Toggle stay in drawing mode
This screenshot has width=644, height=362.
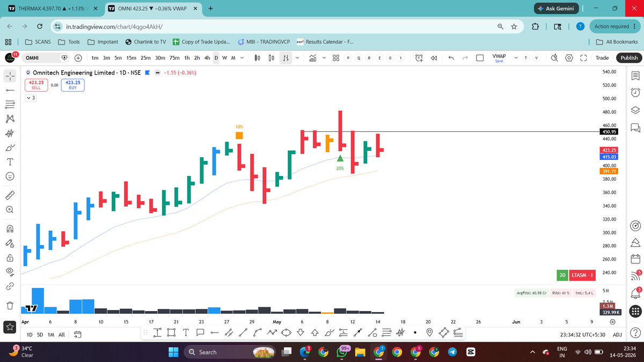pos(10,243)
